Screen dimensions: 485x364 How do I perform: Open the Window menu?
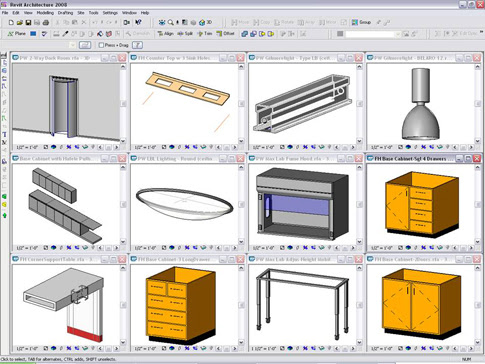coord(129,13)
